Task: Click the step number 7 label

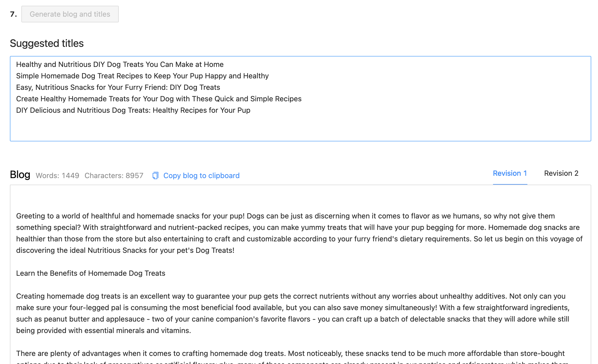Action: tap(14, 14)
